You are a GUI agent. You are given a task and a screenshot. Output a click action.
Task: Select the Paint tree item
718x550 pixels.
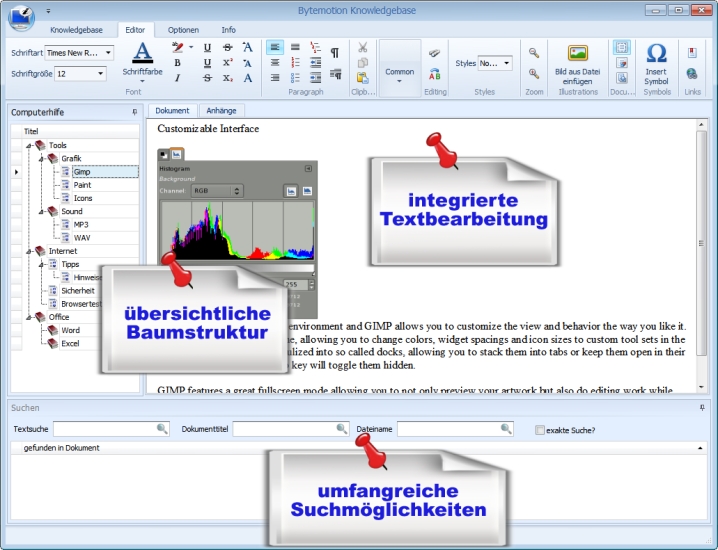tap(82, 185)
